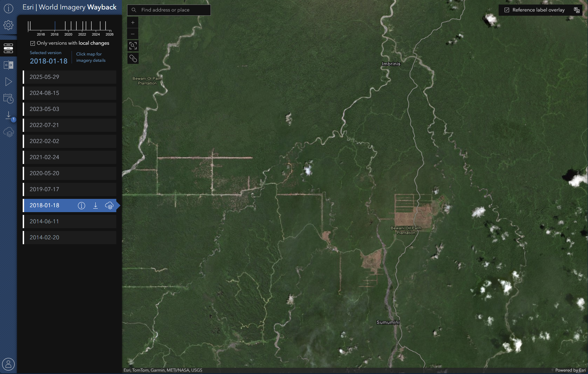Add 2018-01-18 layer to ArcGIS Online
This screenshot has width=588, height=374.
[x=110, y=205]
